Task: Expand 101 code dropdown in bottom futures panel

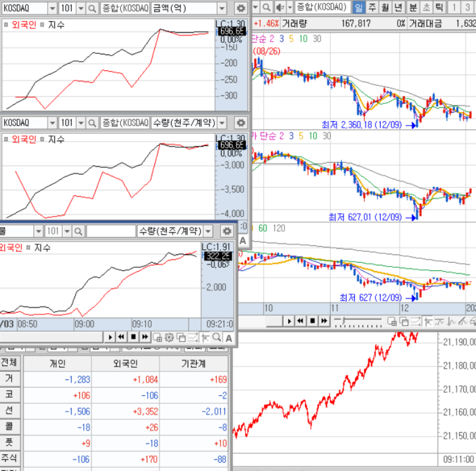Action: click(67, 231)
